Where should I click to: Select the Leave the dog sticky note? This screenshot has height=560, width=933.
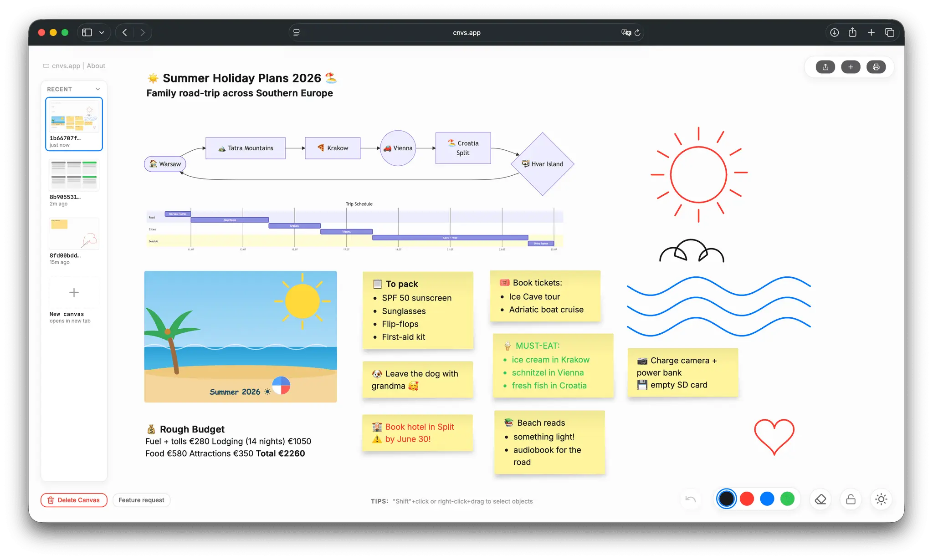point(418,380)
